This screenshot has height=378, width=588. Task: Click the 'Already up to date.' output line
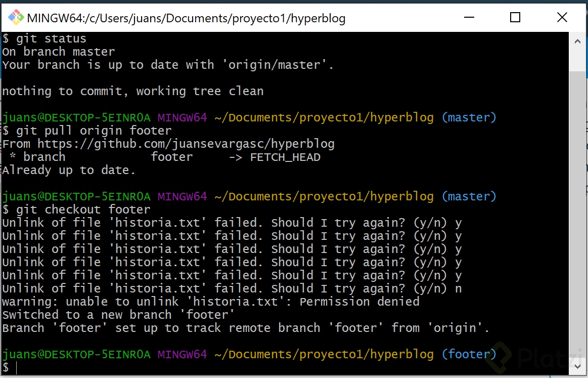pyautogui.click(x=69, y=170)
